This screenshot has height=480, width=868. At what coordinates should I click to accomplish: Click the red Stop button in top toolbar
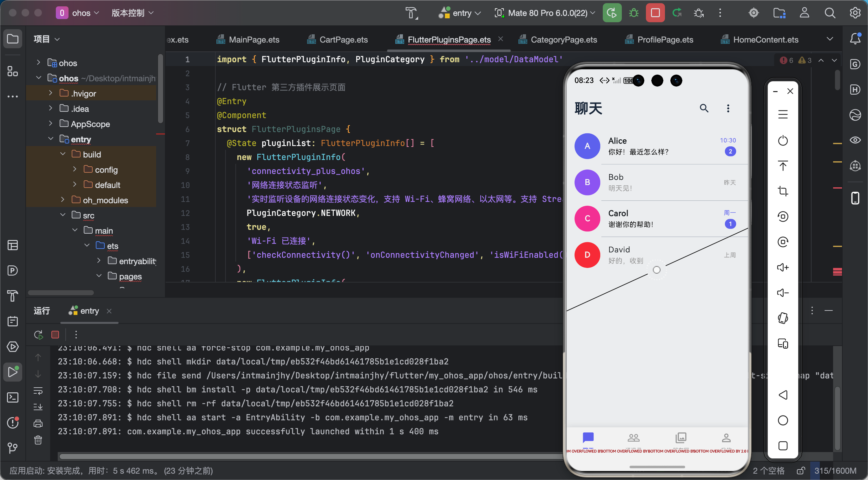[x=655, y=13]
